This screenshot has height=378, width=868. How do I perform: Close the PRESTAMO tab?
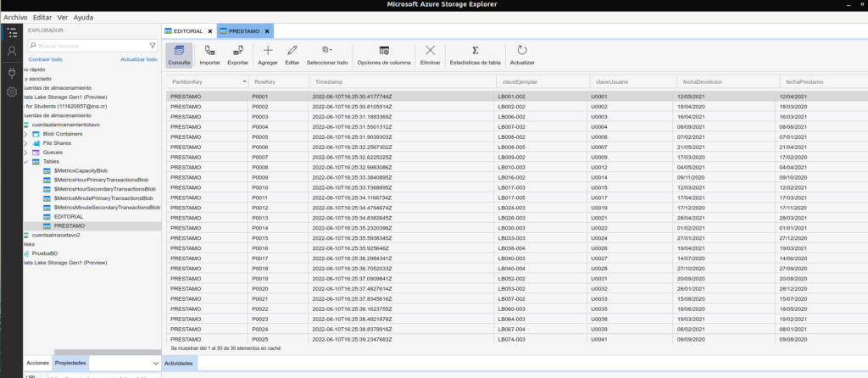pos(267,31)
